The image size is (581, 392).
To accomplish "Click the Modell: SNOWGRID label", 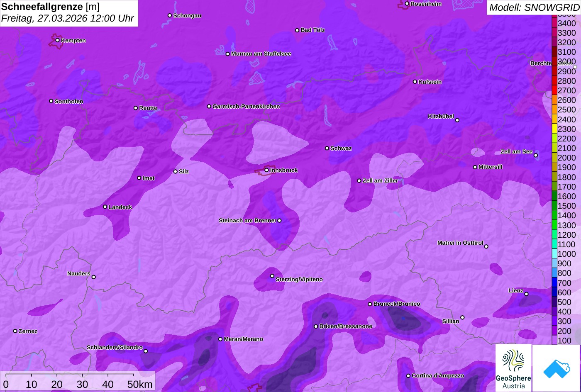I will 534,7.
